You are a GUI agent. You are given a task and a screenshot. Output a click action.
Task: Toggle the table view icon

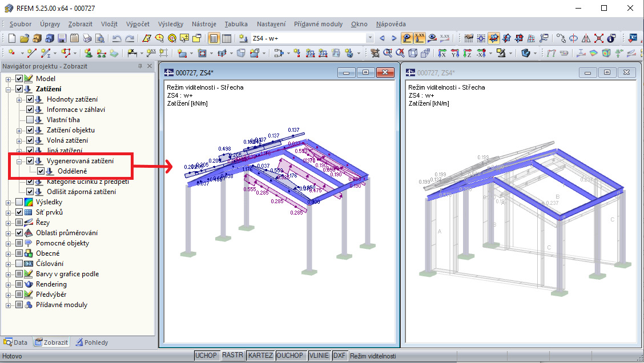tap(227, 38)
